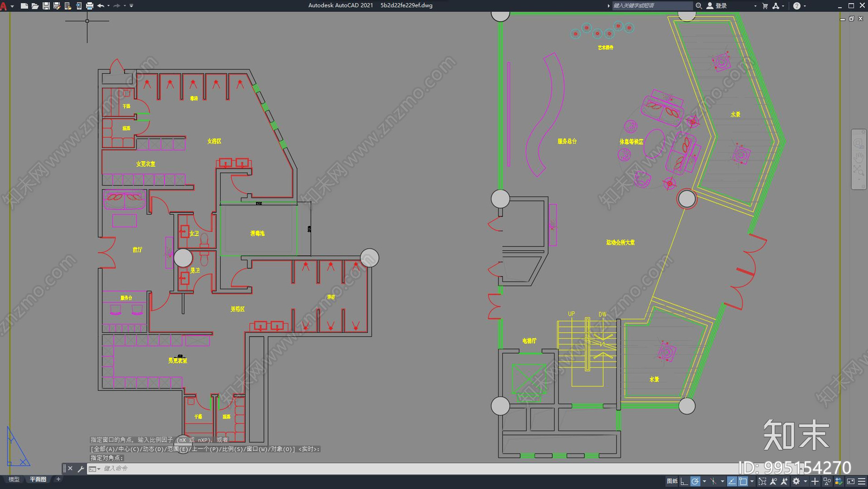Viewport: 868px width, 489px height.
Task: Minimize the inner drawing window
Action: (843, 18)
